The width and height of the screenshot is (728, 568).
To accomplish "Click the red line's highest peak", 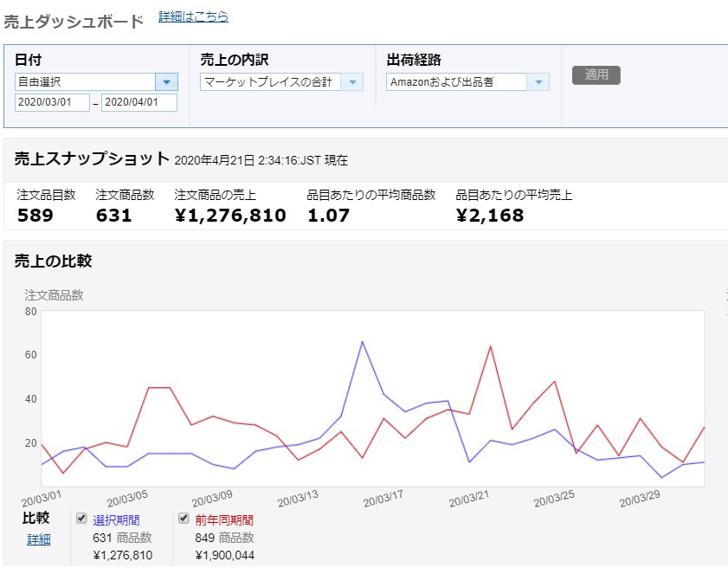I will (490, 346).
